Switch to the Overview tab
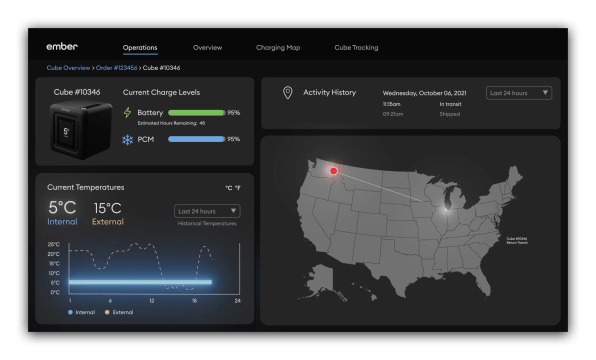596x360 pixels. click(x=207, y=48)
